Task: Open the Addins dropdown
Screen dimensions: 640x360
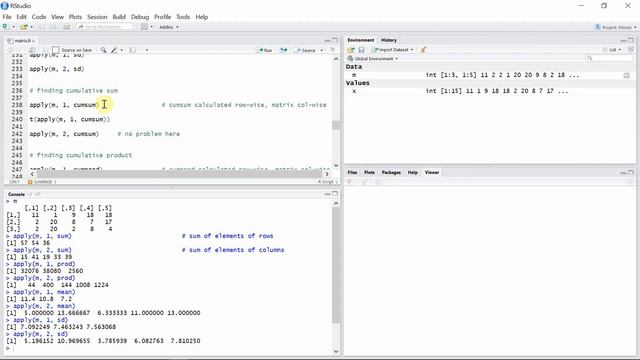Action: pos(169,27)
